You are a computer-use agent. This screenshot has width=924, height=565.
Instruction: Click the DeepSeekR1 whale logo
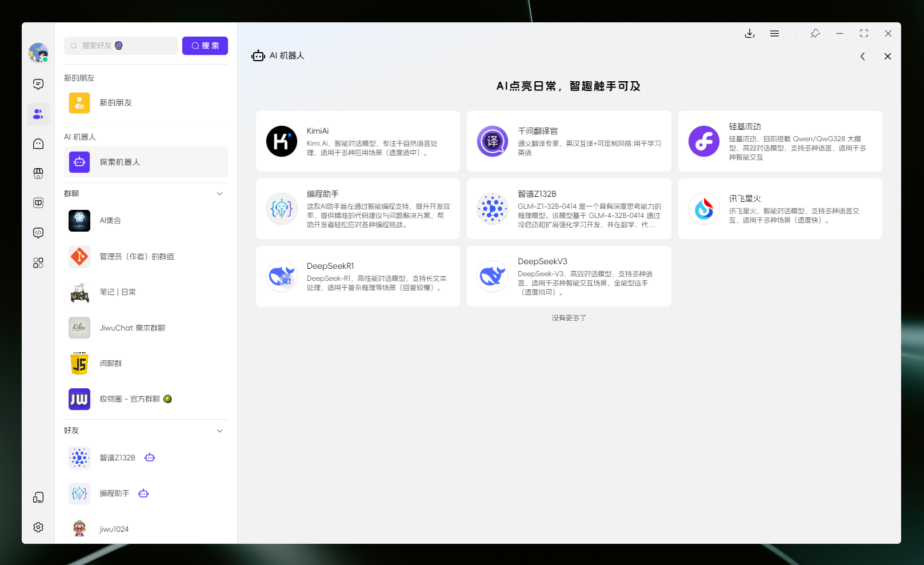click(282, 276)
